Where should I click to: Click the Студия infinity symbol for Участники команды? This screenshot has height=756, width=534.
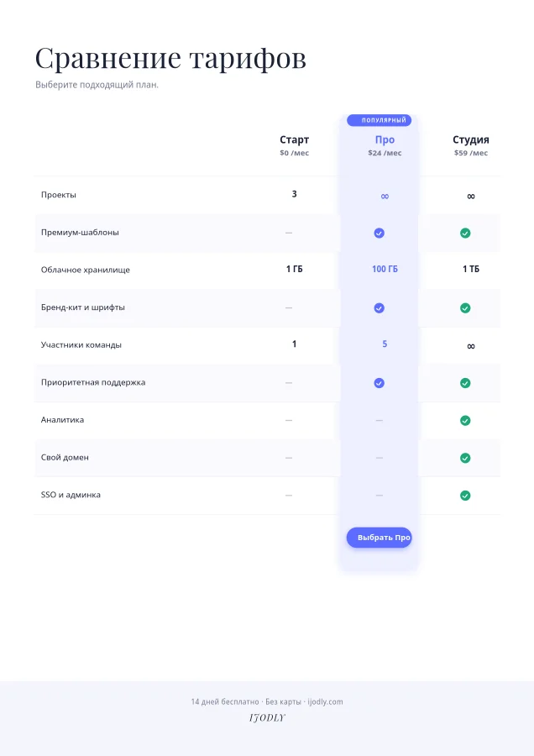click(471, 346)
